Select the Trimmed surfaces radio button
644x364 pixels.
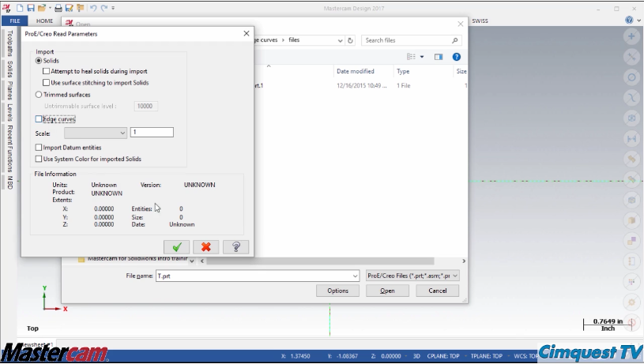39,95
